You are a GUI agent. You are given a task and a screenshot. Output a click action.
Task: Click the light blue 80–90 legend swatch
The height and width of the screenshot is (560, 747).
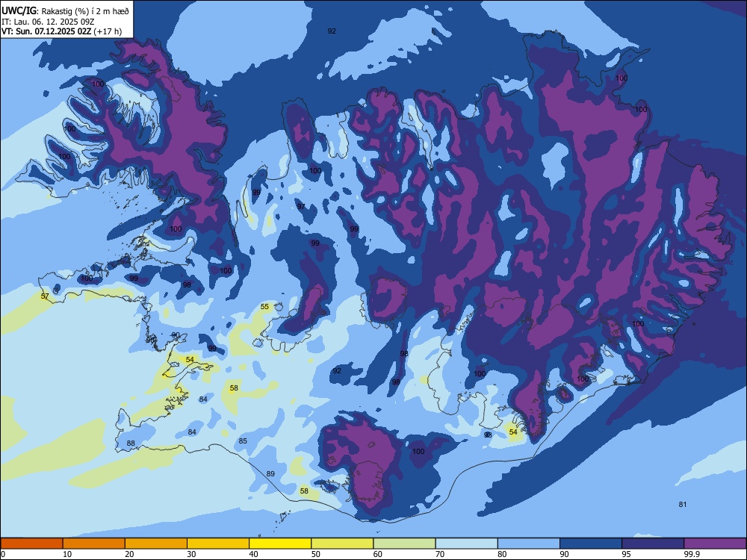click(529, 544)
